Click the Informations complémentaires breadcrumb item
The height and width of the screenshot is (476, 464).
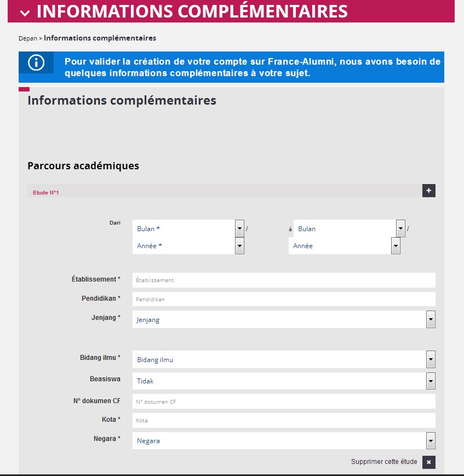coord(100,38)
